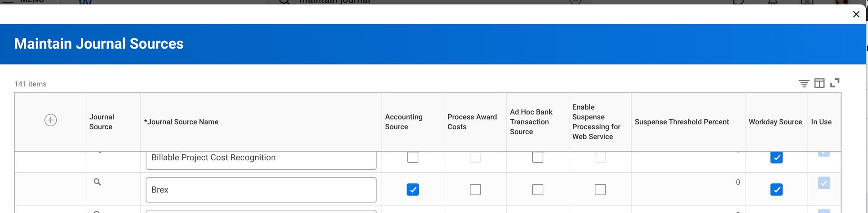The width and height of the screenshot is (868, 213).
Task: Click the Brex journal source name field
Action: pos(261,190)
